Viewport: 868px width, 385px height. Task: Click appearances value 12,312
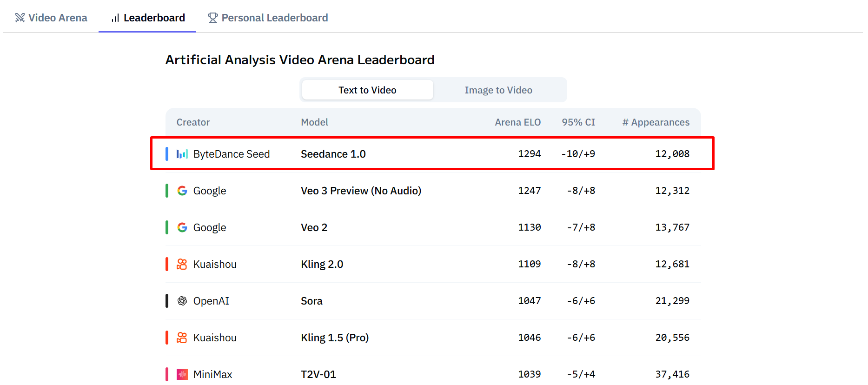(672, 191)
